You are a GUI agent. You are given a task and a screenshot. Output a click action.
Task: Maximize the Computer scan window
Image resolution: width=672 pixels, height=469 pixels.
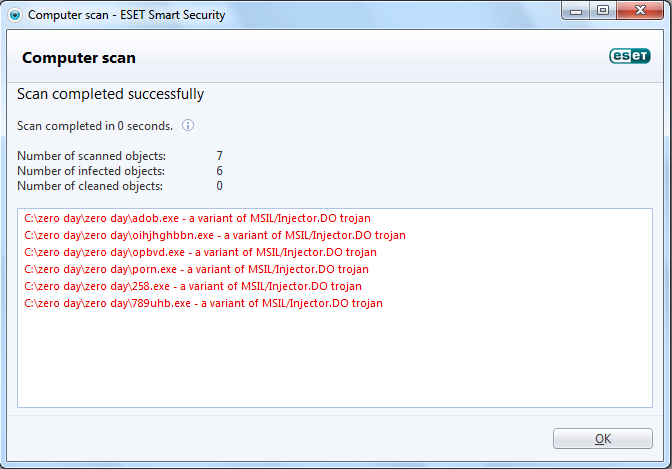point(602,13)
